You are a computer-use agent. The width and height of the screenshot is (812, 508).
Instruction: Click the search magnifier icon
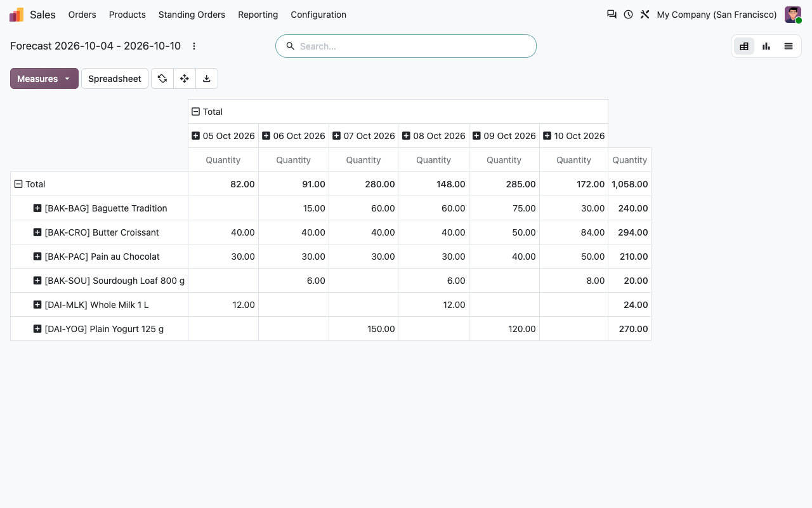[291, 46]
